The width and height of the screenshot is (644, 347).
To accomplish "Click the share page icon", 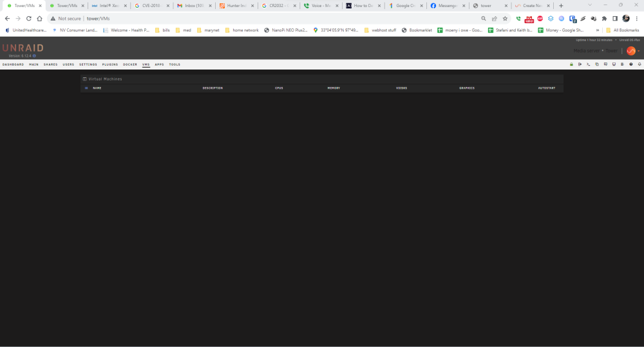I will click(x=495, y=19).
